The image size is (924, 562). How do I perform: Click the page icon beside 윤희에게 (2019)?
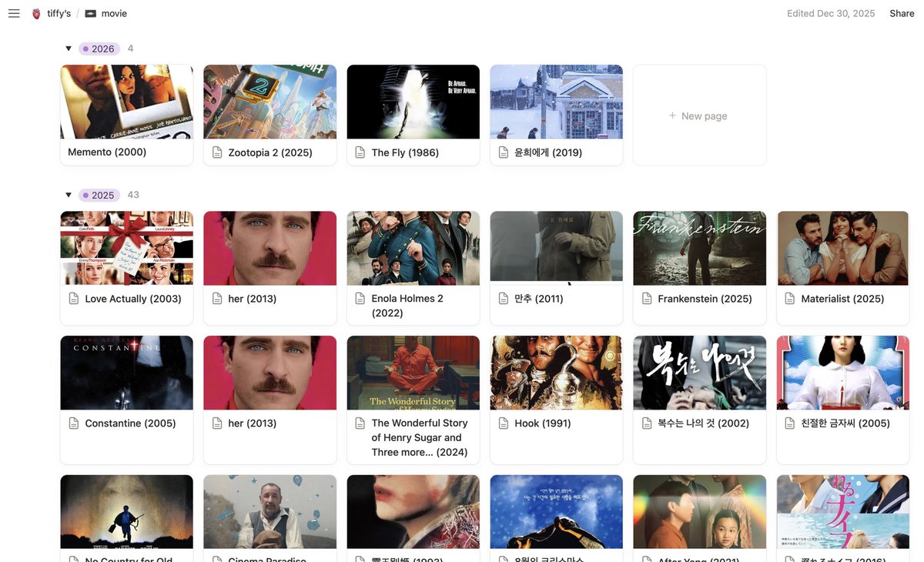tap(504, 152)
